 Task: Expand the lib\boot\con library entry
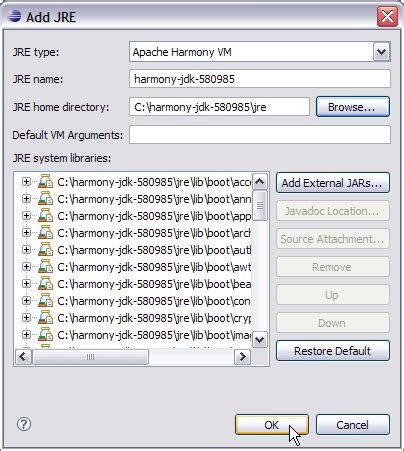[26, 301]
